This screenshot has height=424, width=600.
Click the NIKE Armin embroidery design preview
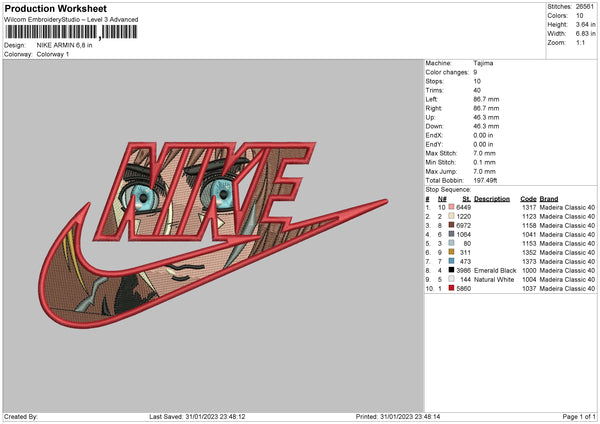214,235
